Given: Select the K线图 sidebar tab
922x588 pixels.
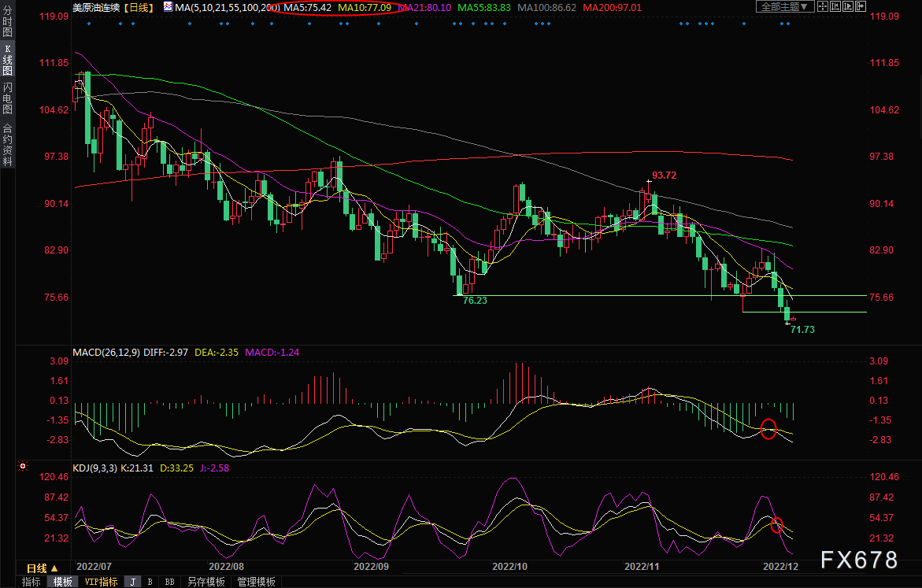Looking at the screenshot, I should (8, 59).
